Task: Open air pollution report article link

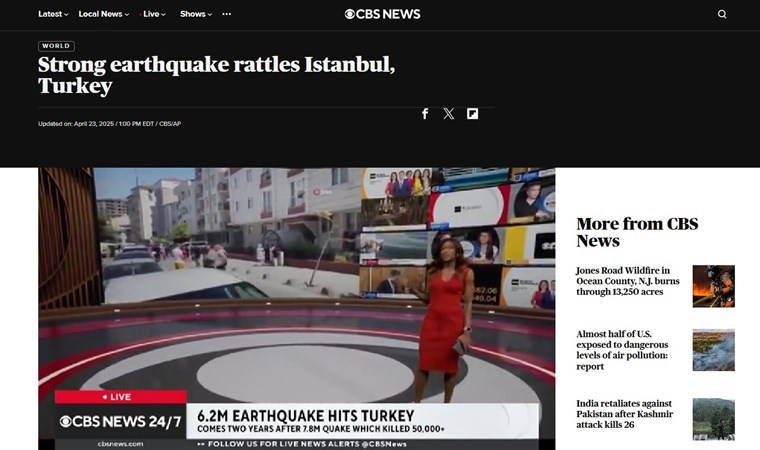Action: [x=622, y=350]
